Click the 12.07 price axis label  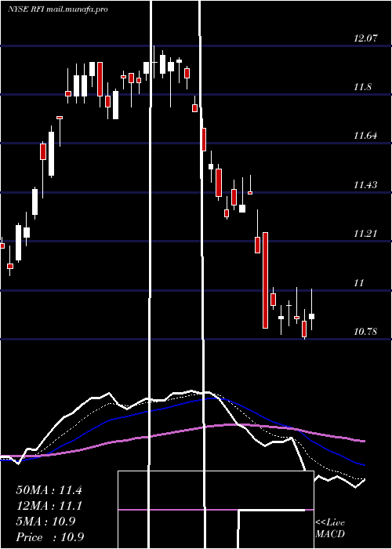click(365, 38)
